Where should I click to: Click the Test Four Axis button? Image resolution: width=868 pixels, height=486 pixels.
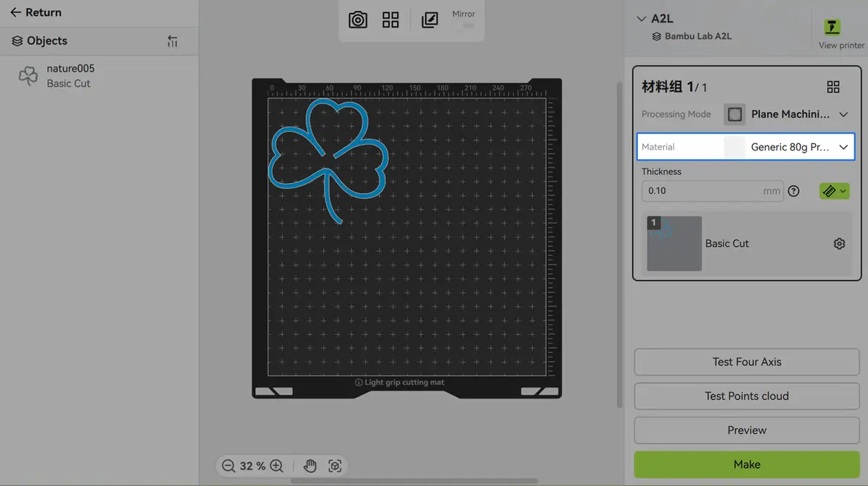pyautogui.click(x=746, y=362)
